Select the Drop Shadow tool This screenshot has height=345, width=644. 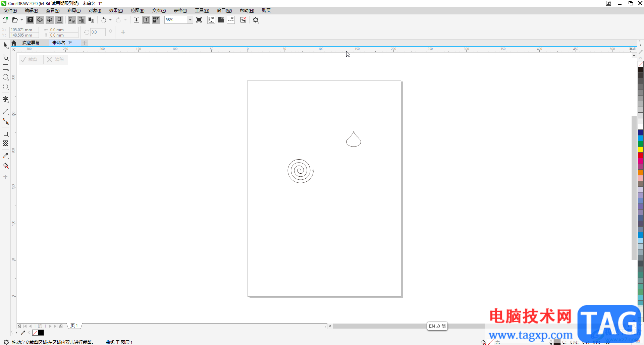click(x=5, y=133)
